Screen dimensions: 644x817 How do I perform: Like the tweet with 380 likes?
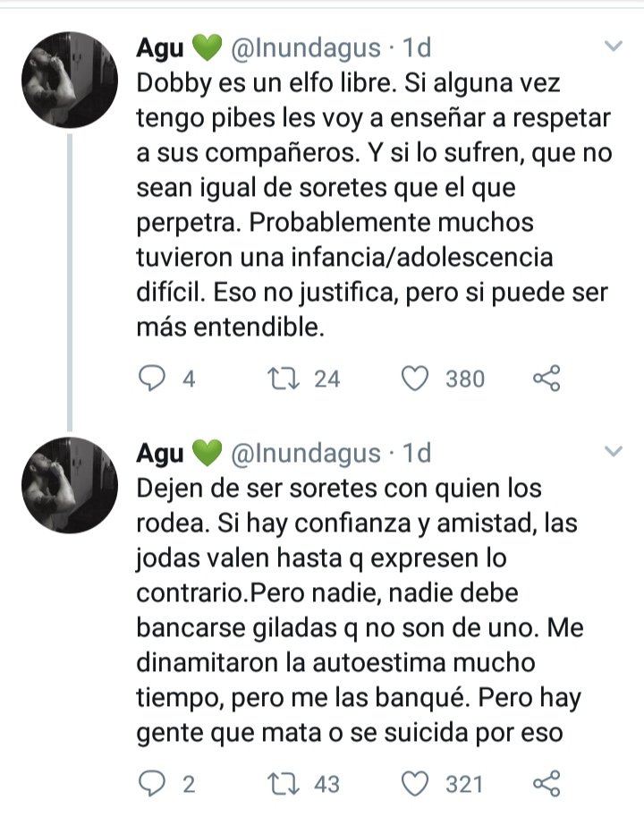[x=415, y=379]
